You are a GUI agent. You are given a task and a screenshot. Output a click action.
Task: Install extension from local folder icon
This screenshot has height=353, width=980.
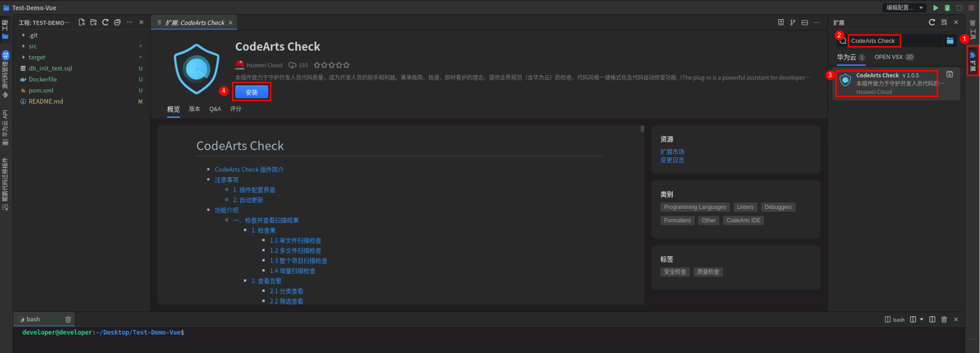[x=950, y=41]
